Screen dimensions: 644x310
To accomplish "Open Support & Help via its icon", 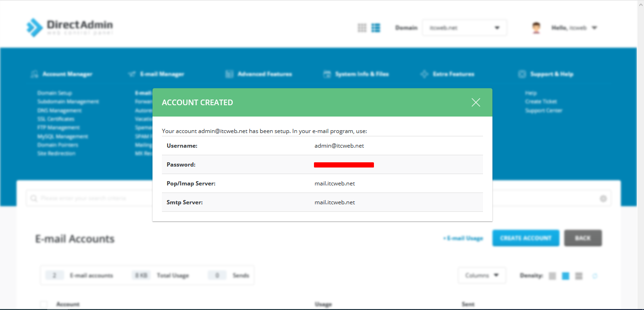I will pos(522,74).
